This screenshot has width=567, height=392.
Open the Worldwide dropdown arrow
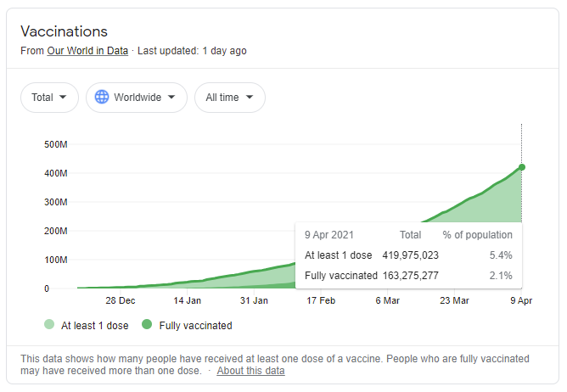pos(172,98)
